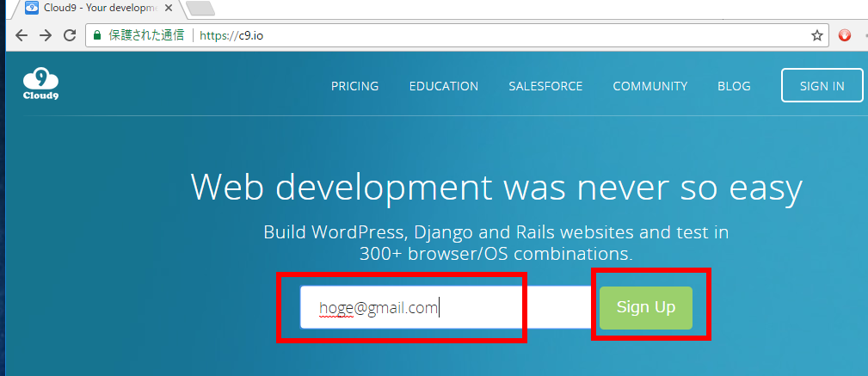Open the BLOG page

[734, 86]
